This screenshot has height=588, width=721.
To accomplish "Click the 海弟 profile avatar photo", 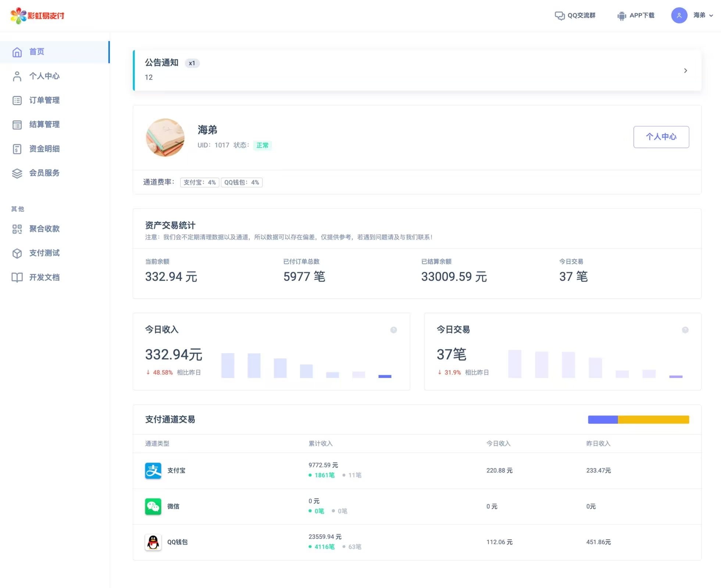I will [165, 138].
